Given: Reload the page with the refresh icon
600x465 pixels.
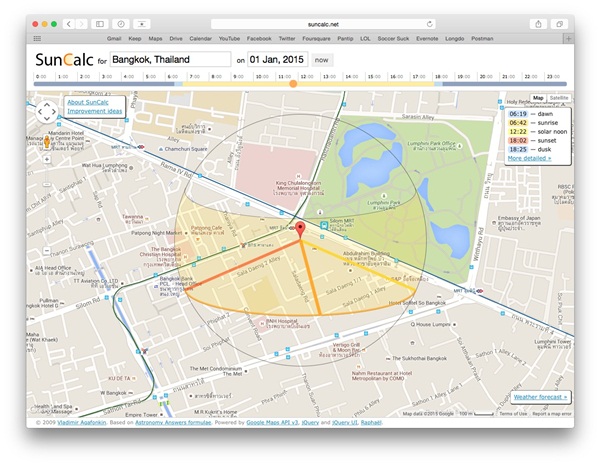Looking at the screenshot, I should coord(429,24).
